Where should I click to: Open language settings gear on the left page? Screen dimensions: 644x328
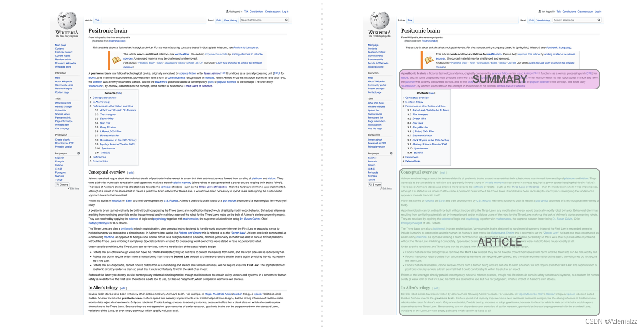click(x=79, y=153)
